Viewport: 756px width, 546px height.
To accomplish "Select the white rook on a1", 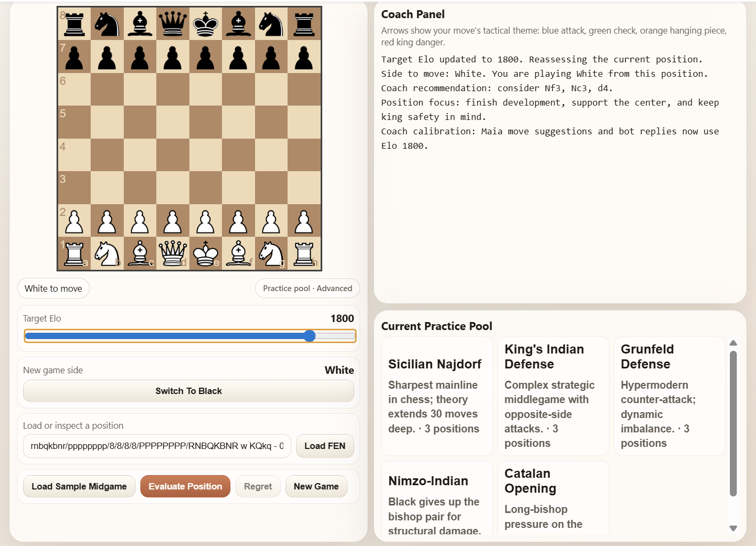I will click(x=74, y=253).
